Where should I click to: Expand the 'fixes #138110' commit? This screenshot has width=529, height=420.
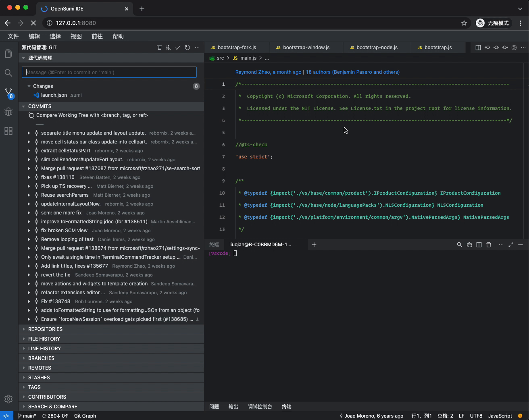pyautogui.click(x=29, y=177)
